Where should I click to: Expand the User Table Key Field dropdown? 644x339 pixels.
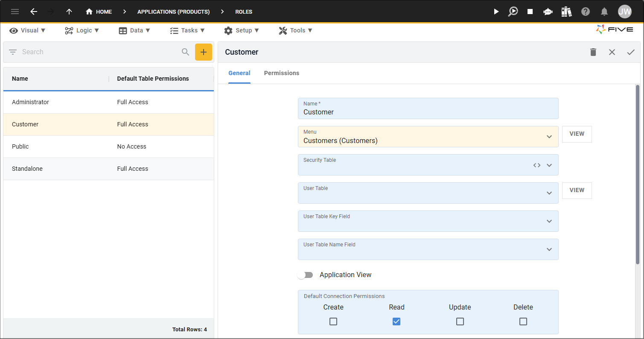tap(428, 221)
